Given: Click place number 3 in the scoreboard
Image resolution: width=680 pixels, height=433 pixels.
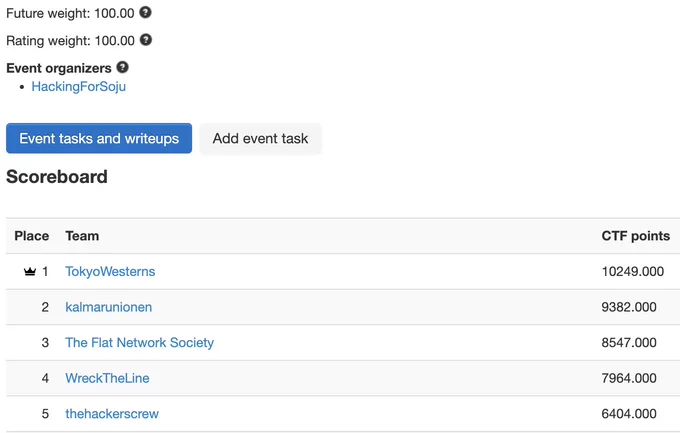Looking at the screenshot, I should [x=45, y=343].
